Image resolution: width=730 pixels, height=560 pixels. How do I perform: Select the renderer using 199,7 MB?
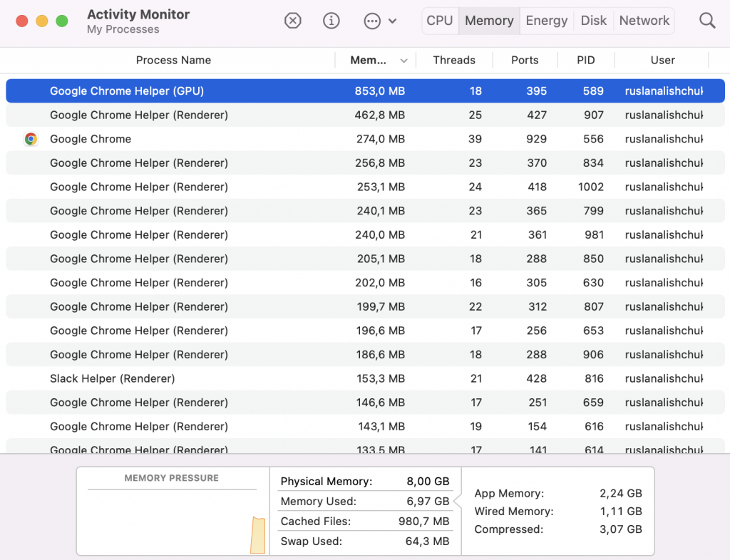(x=365, y=306)
